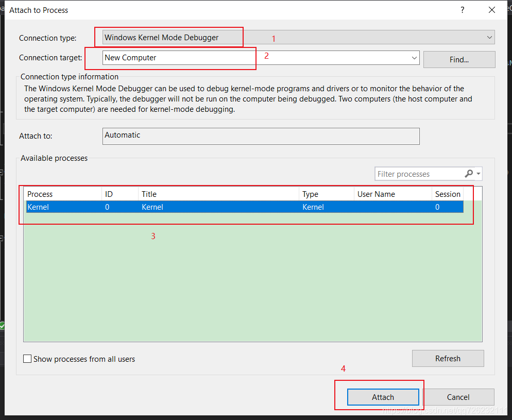512x420 pixels.
Task: Click the help question mark icon
Action: (x=463, y=10)
